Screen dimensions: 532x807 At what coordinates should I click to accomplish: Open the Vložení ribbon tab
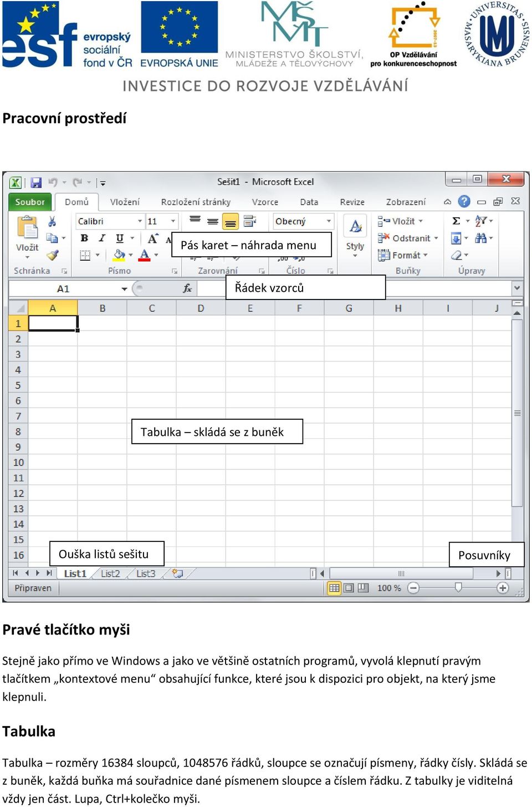click(x=125, y=202)
